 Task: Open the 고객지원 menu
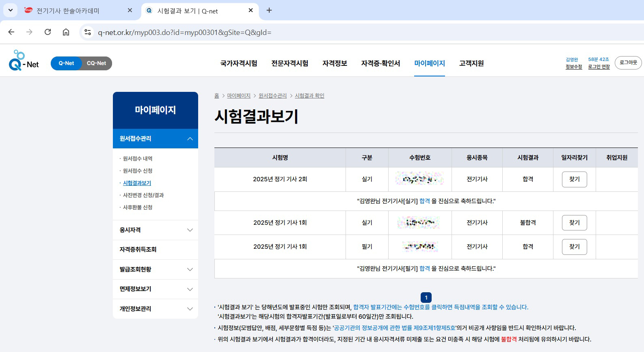[471, 63]
